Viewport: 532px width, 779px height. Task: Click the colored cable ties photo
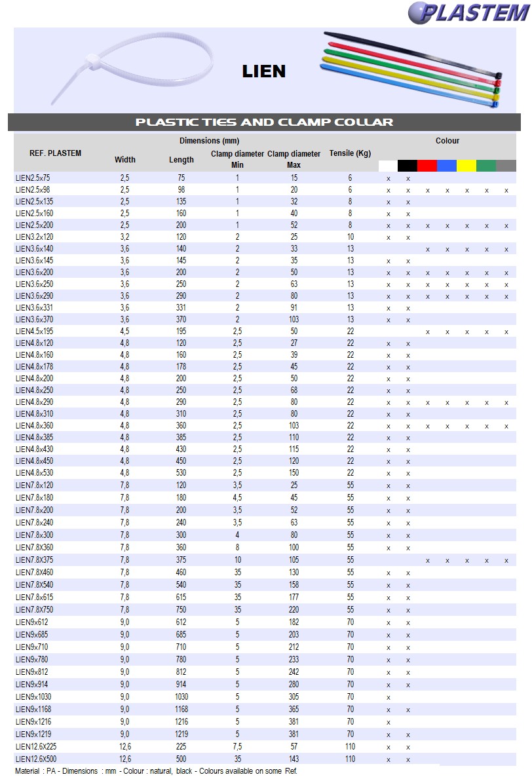411,69
